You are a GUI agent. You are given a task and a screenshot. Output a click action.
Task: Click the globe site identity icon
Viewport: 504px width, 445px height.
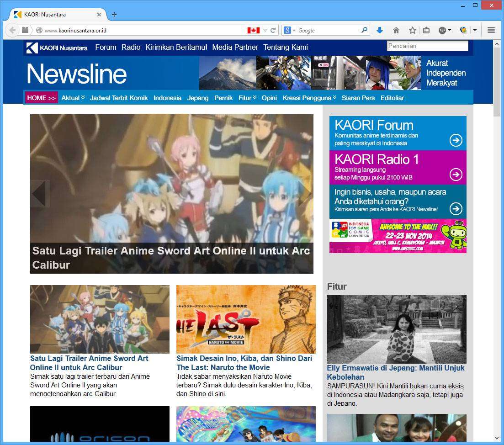(39, 30)
